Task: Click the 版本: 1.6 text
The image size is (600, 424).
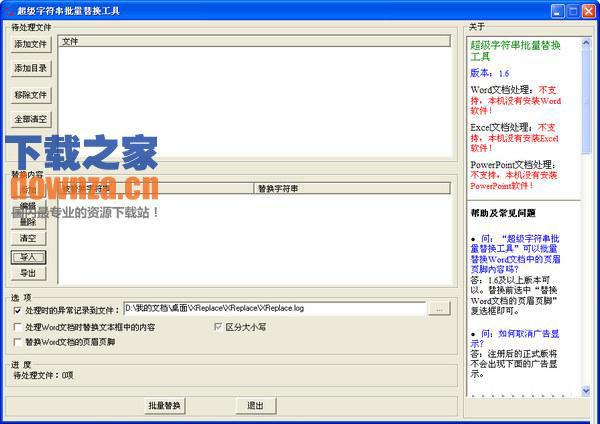Action: [489, 73]
